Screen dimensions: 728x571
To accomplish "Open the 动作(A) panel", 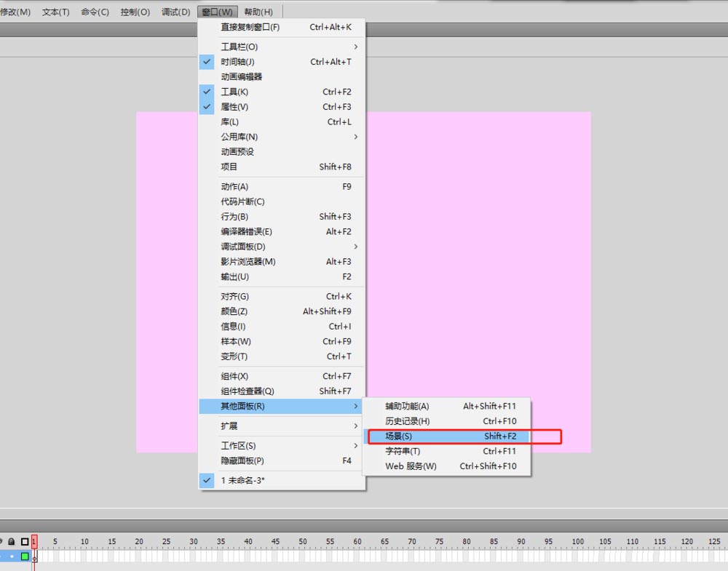I will click(282, 186).
